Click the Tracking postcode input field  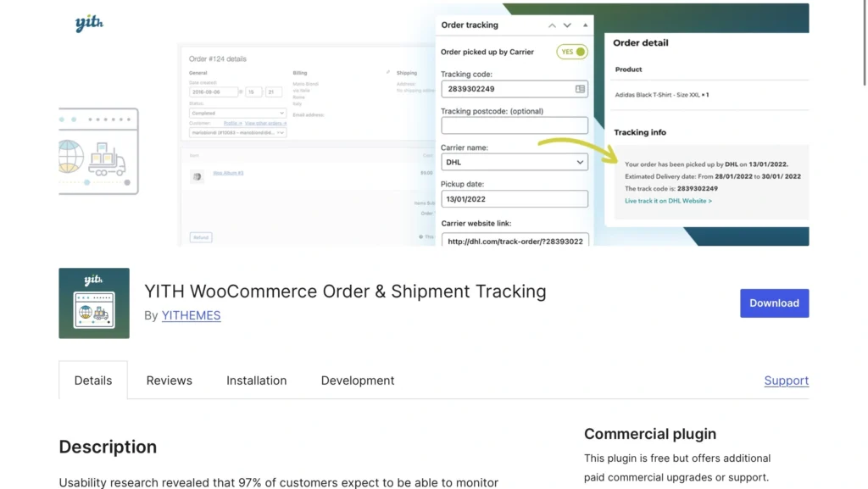[x=514, y=125]
